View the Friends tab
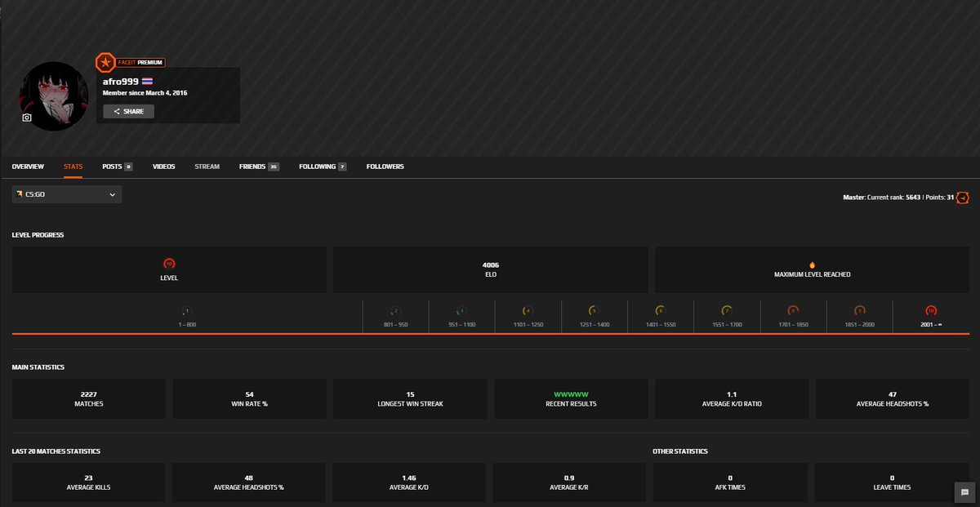The width and height of the screenshot is (980, 507). coord(259,167)
